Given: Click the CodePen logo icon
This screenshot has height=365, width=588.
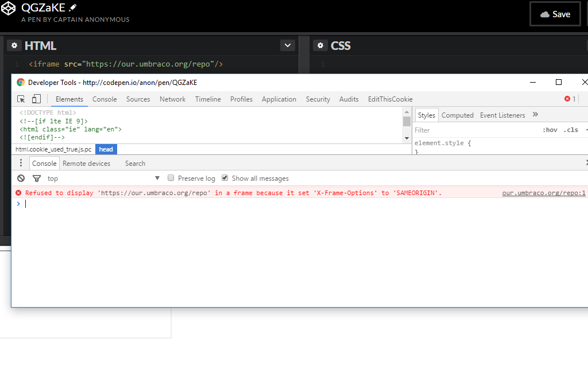Looking at the screenshot, I should pos(8,8).
